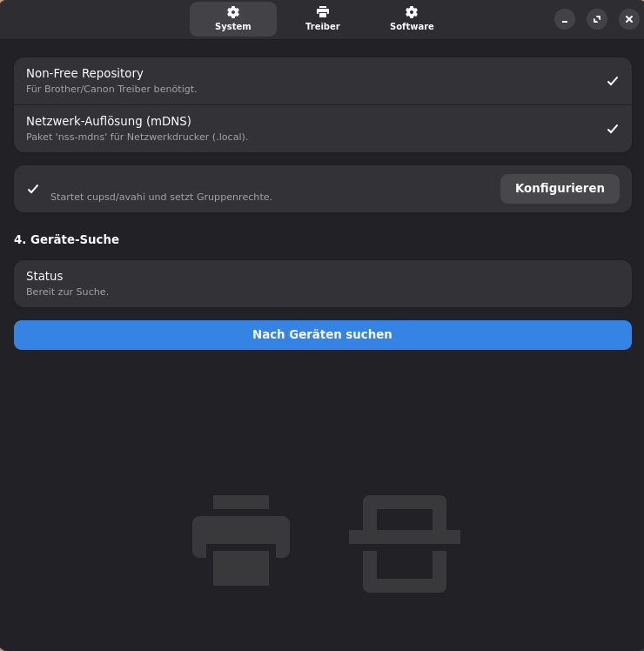Select the Non-Free Repository row title

[84, 73]
